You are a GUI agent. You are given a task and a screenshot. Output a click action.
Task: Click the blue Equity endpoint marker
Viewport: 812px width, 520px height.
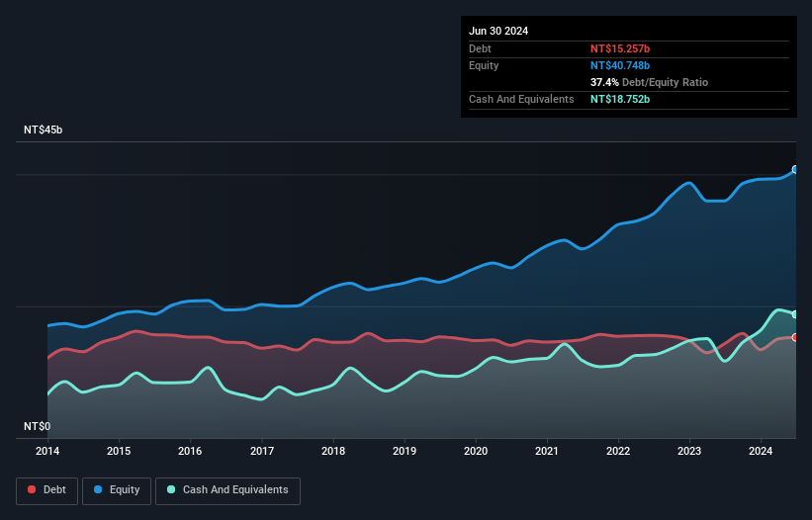795,170
